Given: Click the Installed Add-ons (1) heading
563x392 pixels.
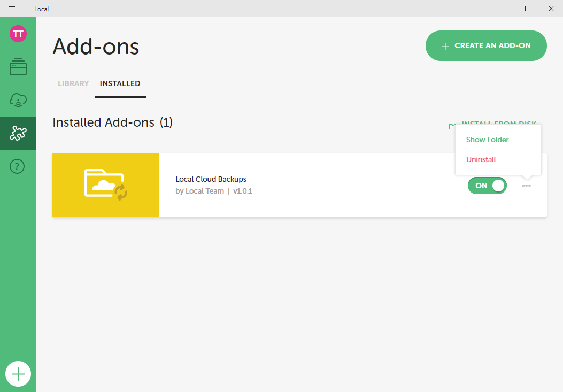Looking at the screenshot, I should click(x=112, y=122).
